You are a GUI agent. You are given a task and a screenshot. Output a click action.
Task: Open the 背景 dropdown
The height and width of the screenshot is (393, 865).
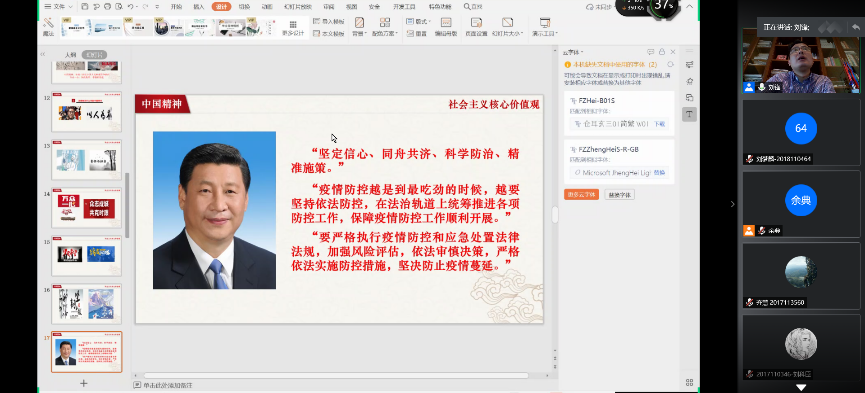[359, 27]
